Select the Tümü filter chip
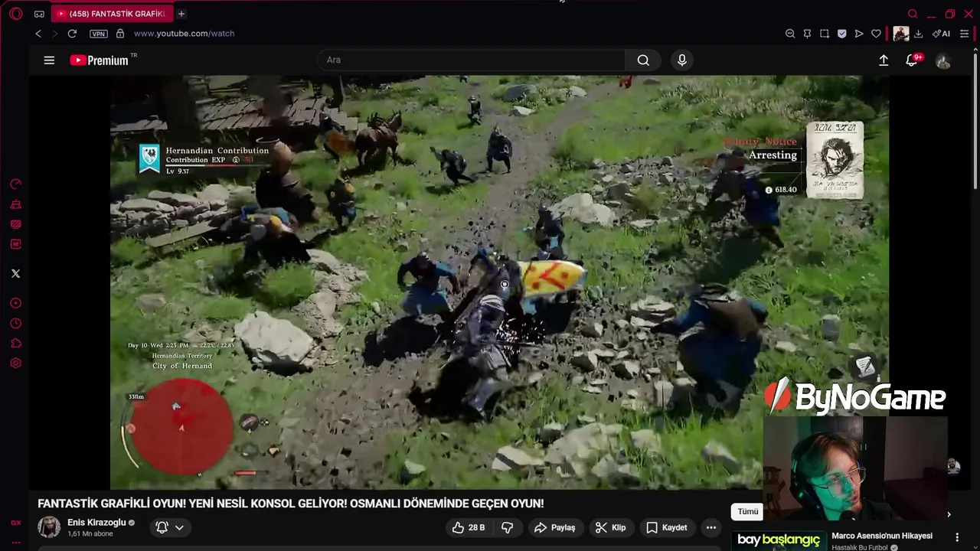 point(748,511)
